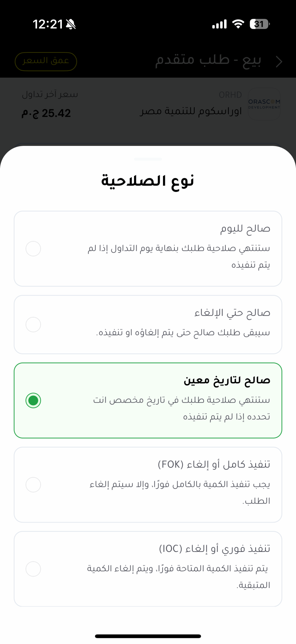Tap the ORHD ticker symbol label
The image size is (296, 644).
(x=230, y=95)
